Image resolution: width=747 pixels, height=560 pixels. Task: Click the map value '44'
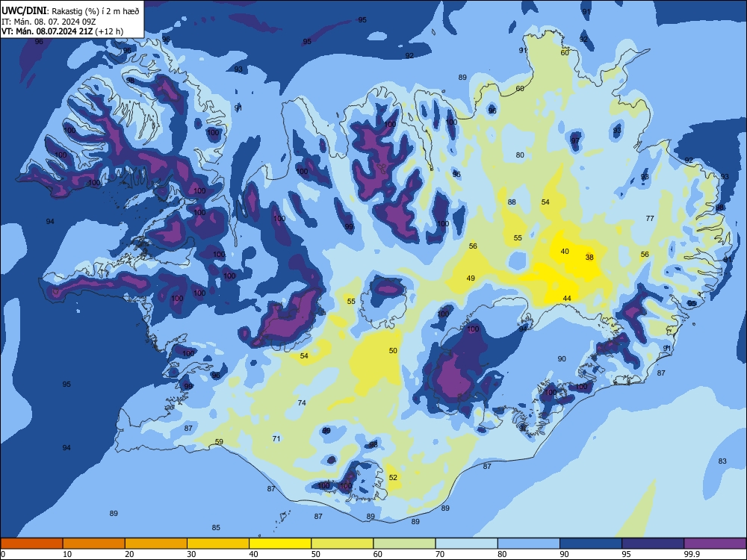[567, 299]
